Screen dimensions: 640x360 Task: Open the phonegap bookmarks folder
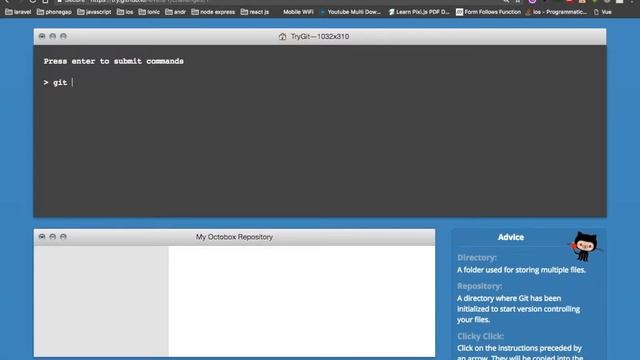[x=54, y=12]
